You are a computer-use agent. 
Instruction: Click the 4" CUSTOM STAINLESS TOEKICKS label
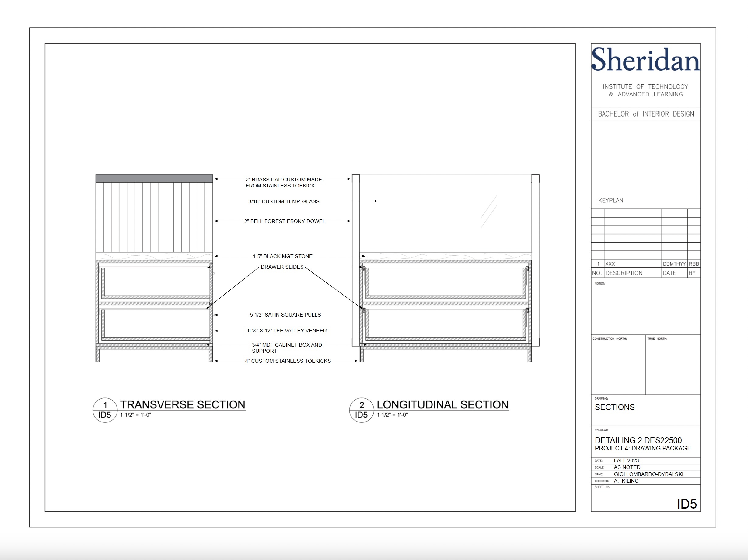(x=288, y=361)
